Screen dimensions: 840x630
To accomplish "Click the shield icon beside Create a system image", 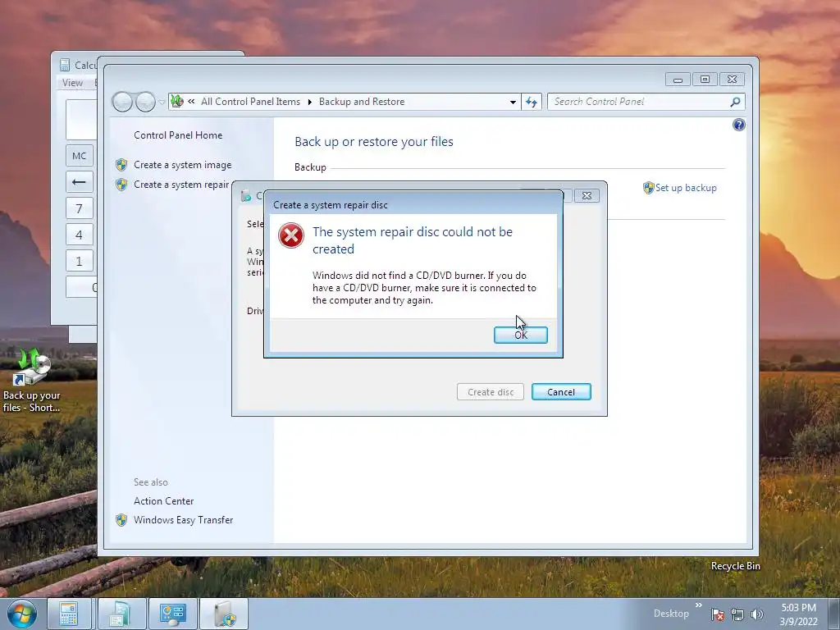I will click(121, 164).
